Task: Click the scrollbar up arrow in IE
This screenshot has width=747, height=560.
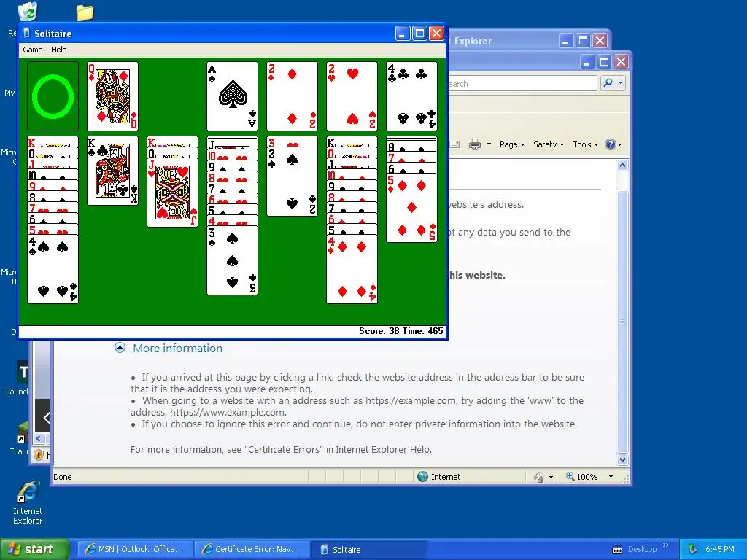Action: 623,166
